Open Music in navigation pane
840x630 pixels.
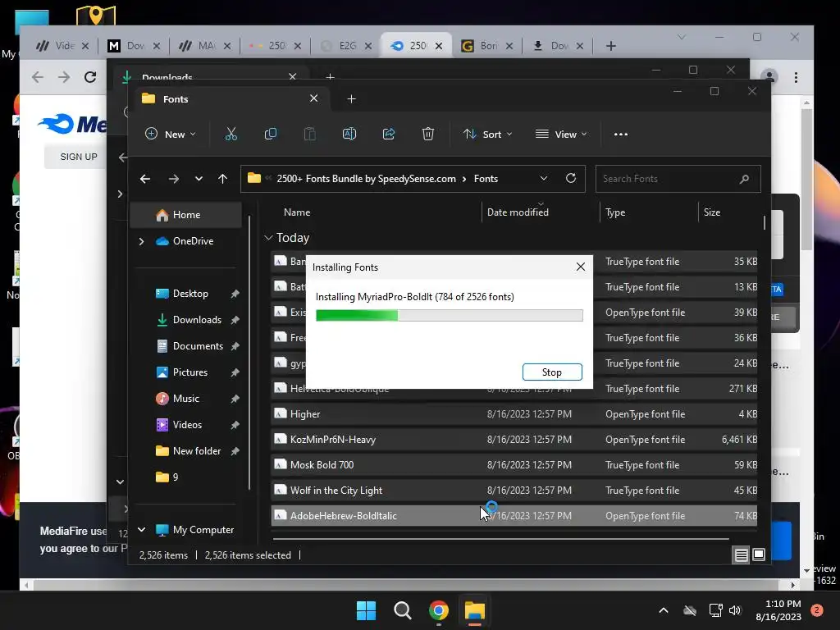pos(186,399)
